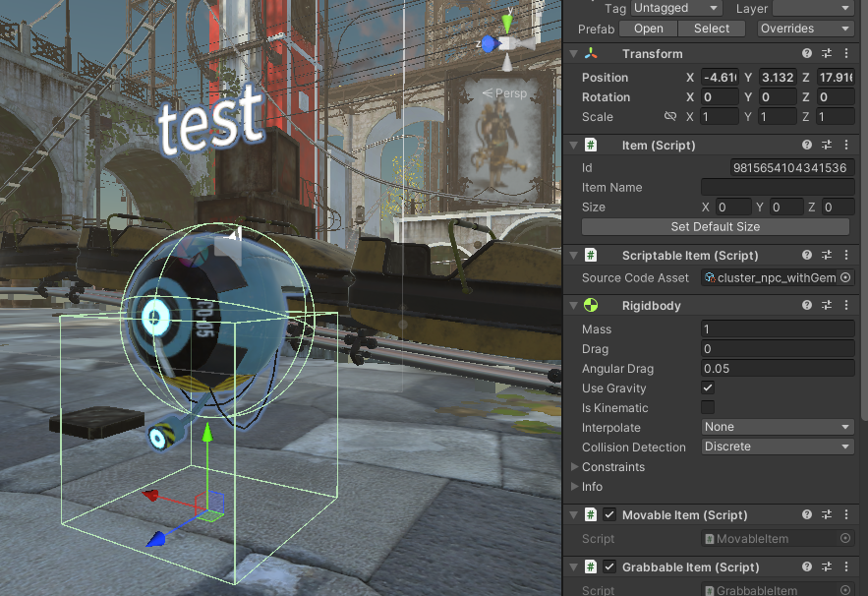868x596 pixels.
Task: Open Grabbable Item (Script) presets
Action: [827, 566]
